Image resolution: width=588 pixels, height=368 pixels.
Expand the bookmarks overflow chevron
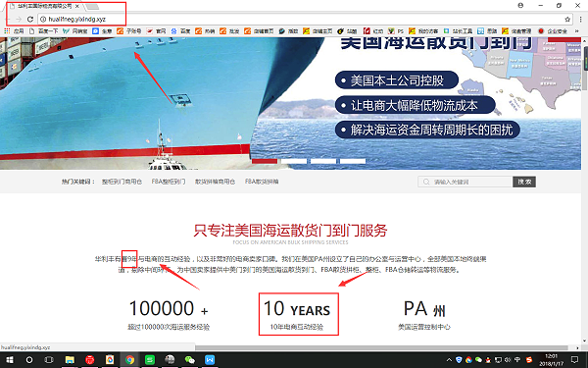coord(577,31)
